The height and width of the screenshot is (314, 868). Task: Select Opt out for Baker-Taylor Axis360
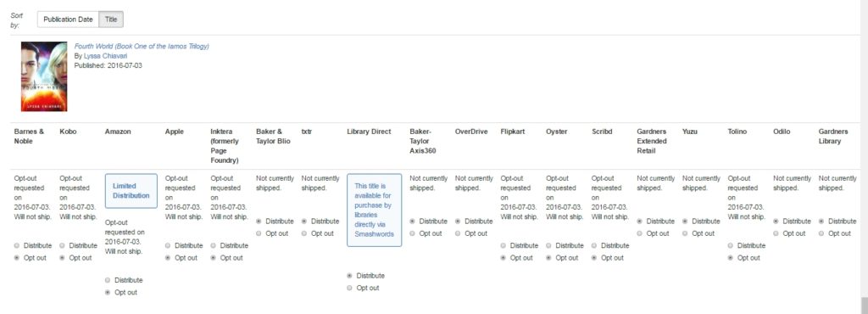(412, 233)
